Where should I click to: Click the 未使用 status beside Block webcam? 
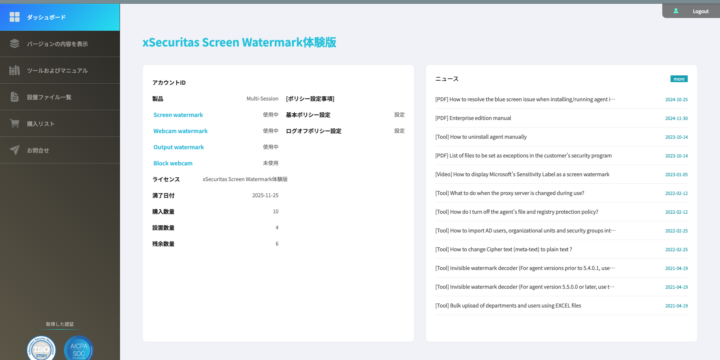(270, 163)
